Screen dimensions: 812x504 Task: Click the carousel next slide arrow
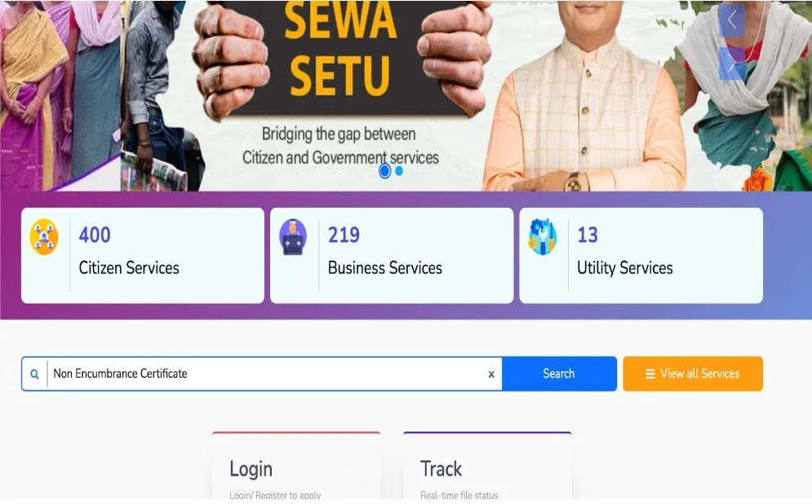point(732,64)
